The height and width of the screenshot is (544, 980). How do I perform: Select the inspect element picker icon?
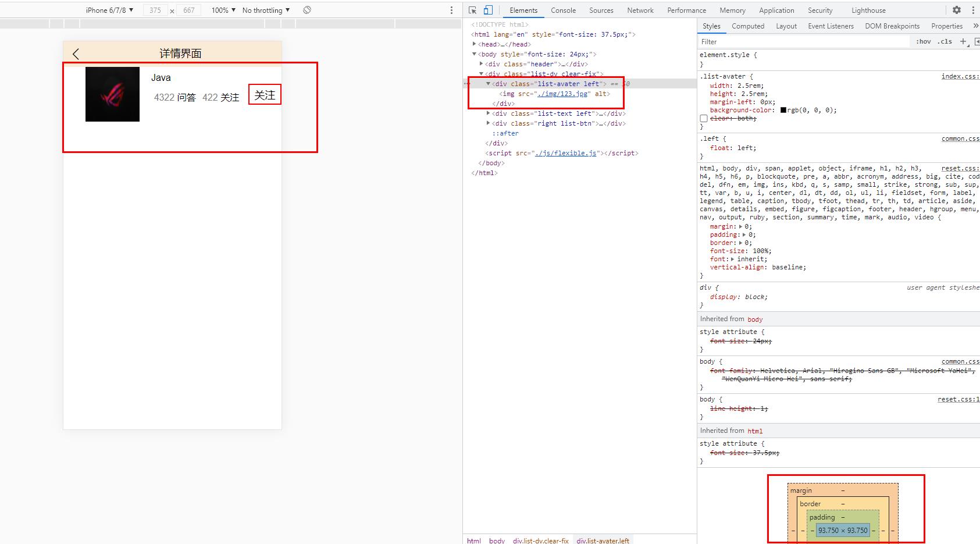pos(472,10)
